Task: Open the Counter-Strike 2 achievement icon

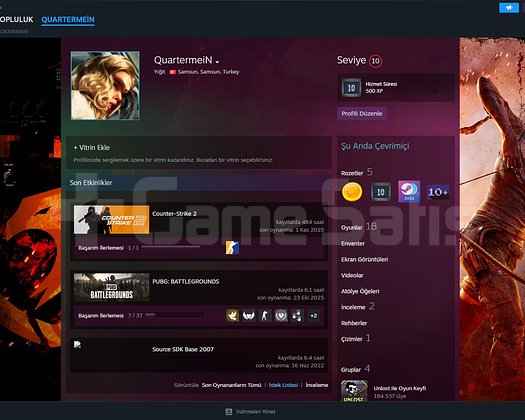Action: (x=232, y=248)
